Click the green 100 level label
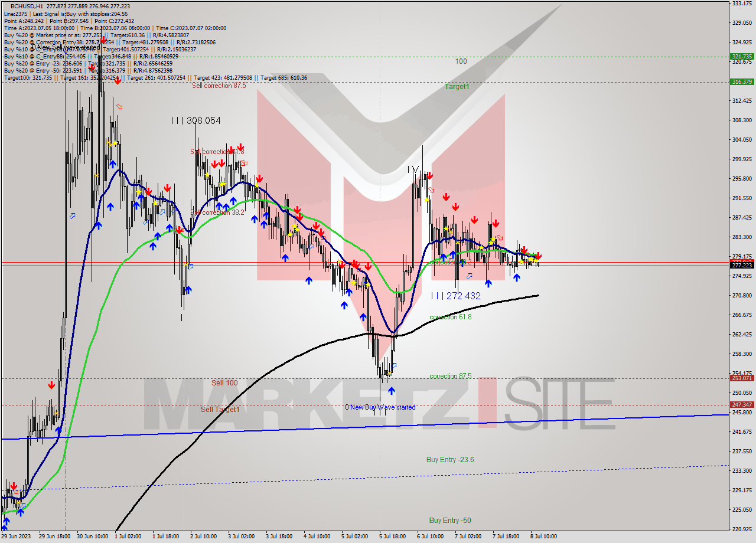 [461, 61]
